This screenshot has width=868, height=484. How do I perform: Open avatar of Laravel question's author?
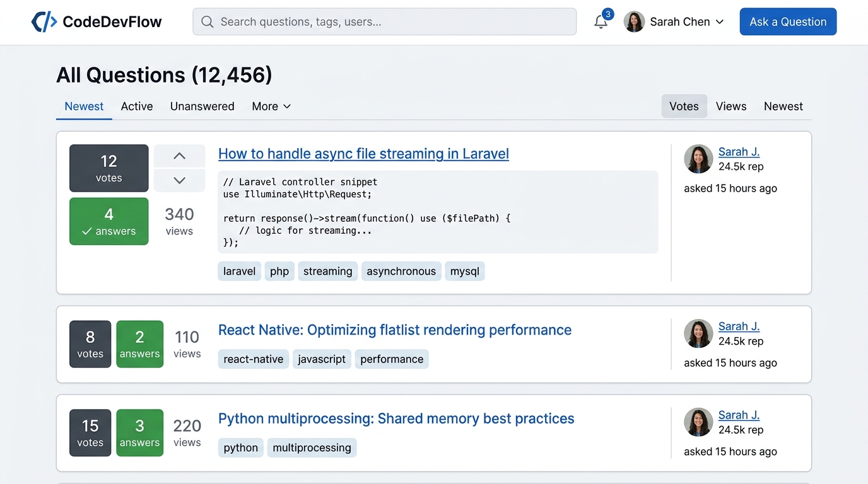pos(698,159)
